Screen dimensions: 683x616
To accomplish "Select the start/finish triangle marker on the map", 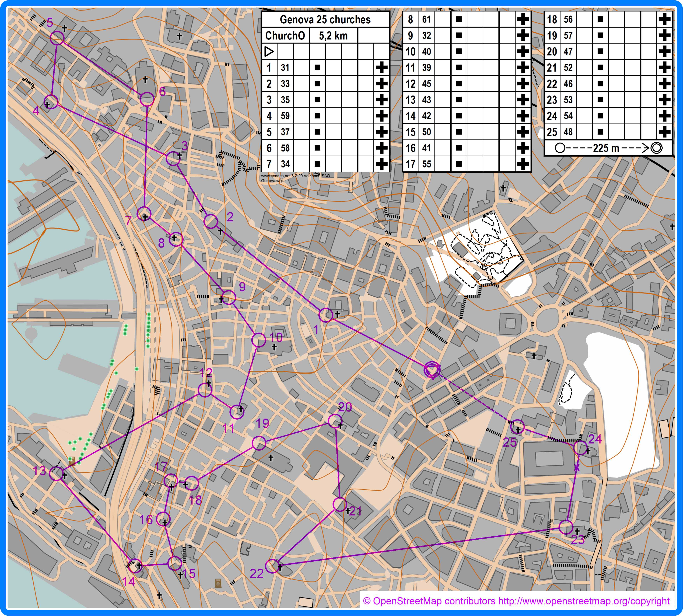I will (x=432, y=370).
